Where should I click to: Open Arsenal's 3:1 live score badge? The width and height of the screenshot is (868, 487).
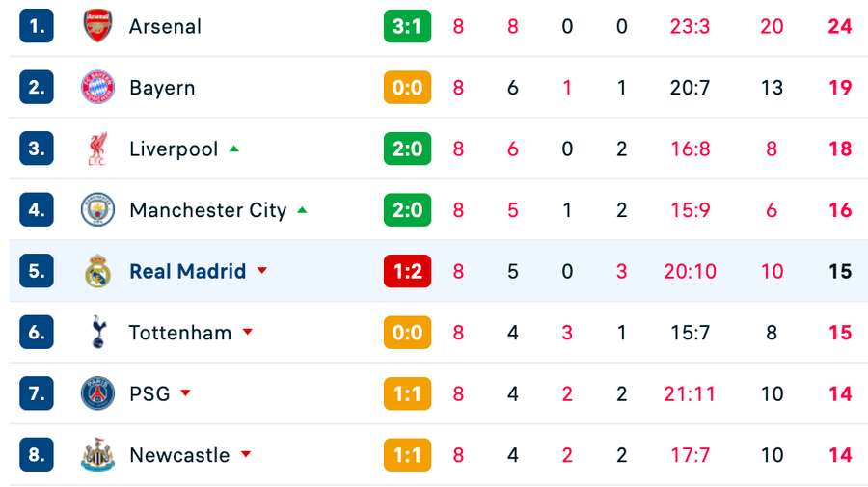(x=407, y=26)
